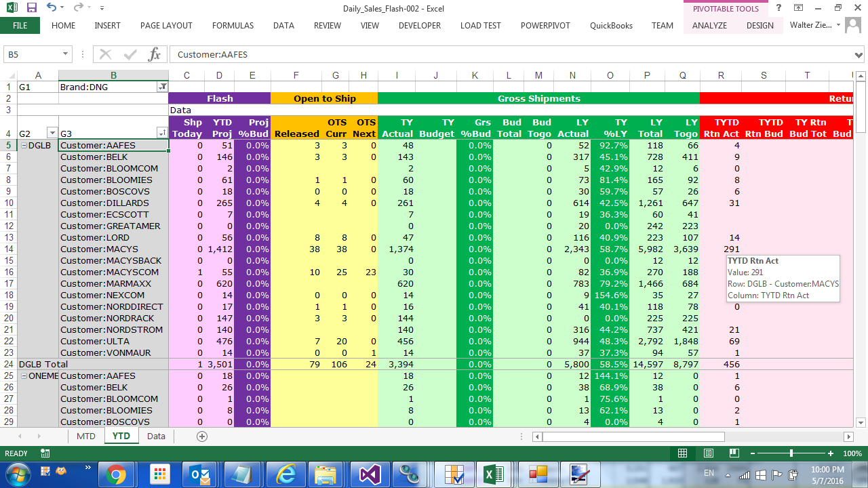
Task: Expand the formula bar chevron
Action: pyautogui.click(x=859, y=54)
